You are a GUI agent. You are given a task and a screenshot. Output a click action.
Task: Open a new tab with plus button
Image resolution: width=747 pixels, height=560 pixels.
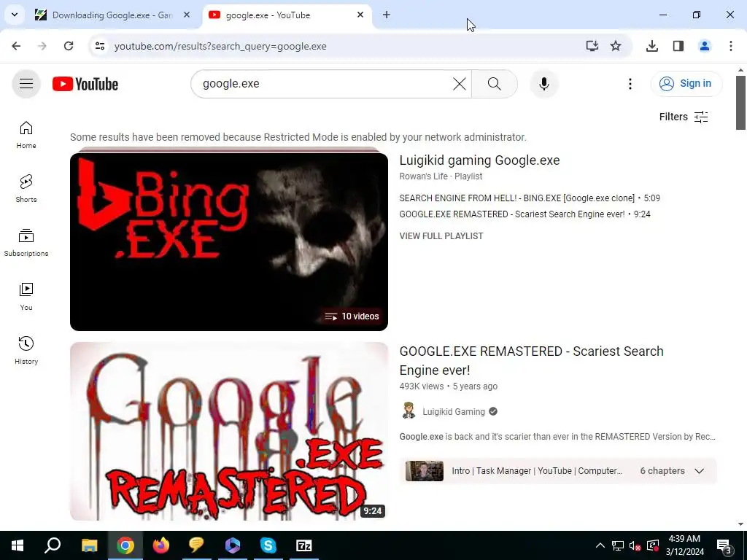[x=387, y=15]
